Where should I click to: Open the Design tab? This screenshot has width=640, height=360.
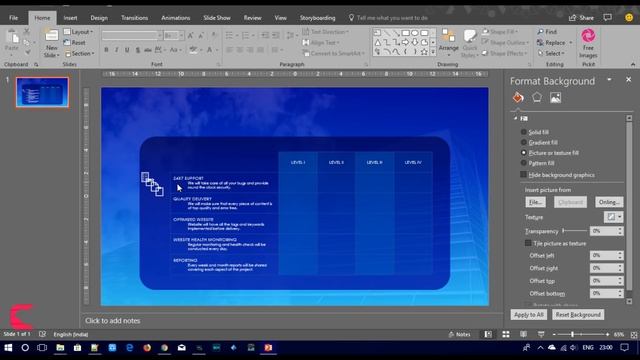coord(99,18)
